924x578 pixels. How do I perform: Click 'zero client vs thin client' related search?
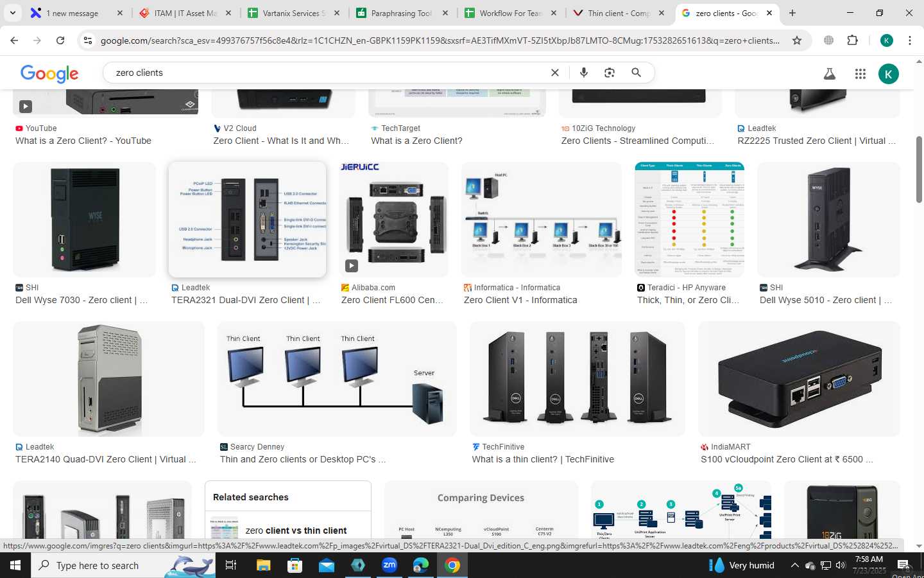click(296, 530)
